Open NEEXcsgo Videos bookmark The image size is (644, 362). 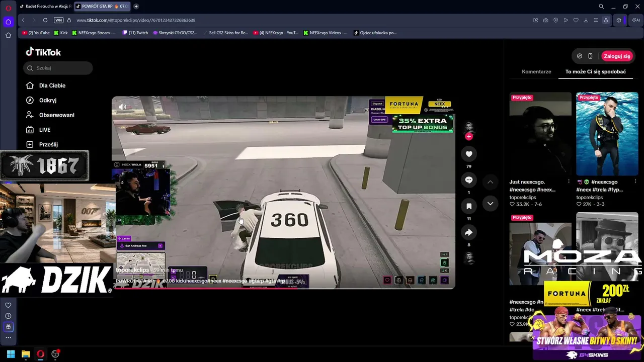[x=325, y=33]
